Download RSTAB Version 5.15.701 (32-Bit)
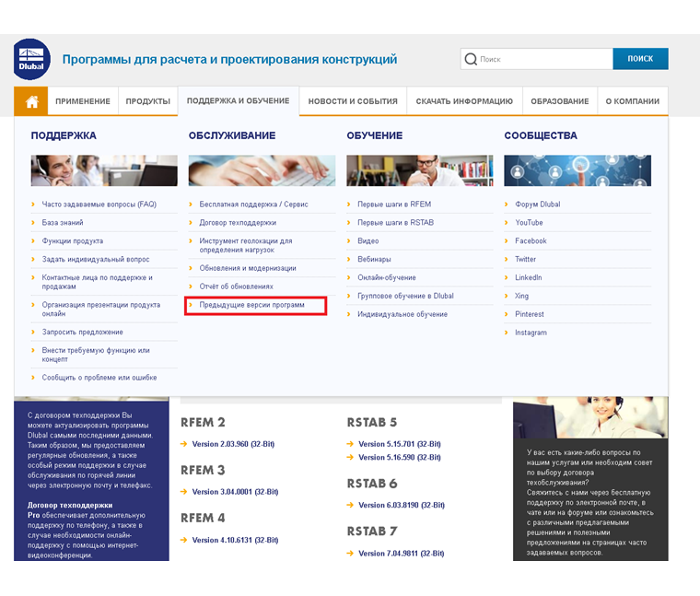700x596 pixels. coord(400,444)
